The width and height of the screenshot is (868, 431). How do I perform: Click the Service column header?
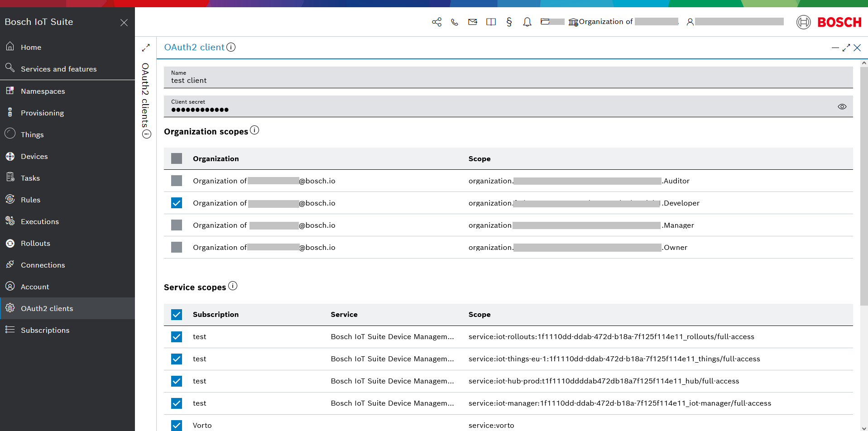click(x=344, y=314)
